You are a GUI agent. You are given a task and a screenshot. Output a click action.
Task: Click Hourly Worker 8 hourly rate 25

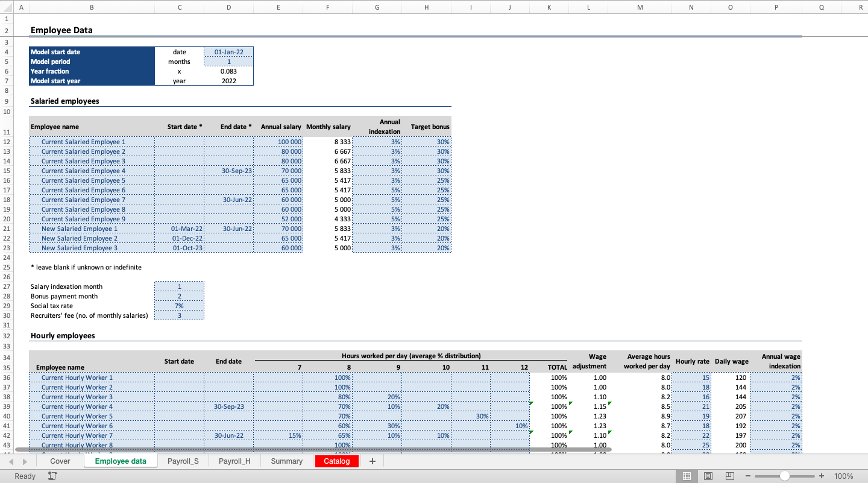coord(691,445)
